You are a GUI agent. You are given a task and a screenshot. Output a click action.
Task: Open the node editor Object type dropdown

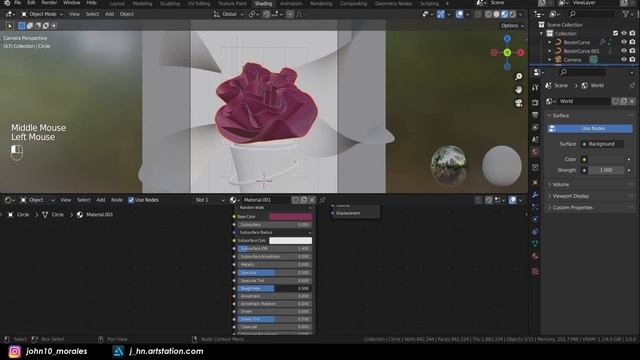(x=37, y=200)
